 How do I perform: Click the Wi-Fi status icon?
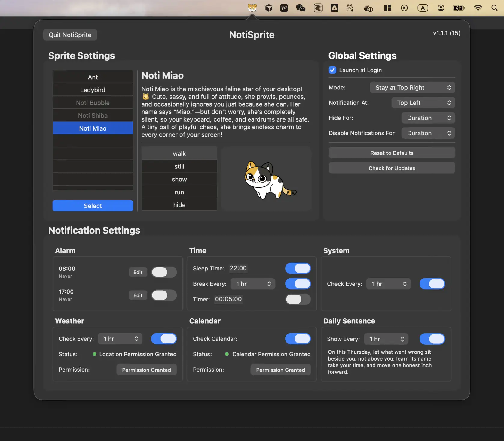(478, 8)
